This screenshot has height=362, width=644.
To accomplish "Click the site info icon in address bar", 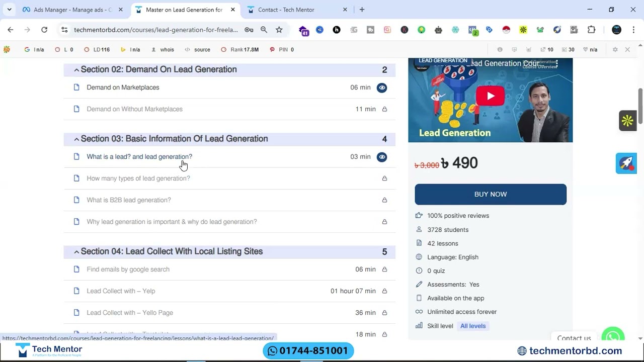I will click(64, 30).
